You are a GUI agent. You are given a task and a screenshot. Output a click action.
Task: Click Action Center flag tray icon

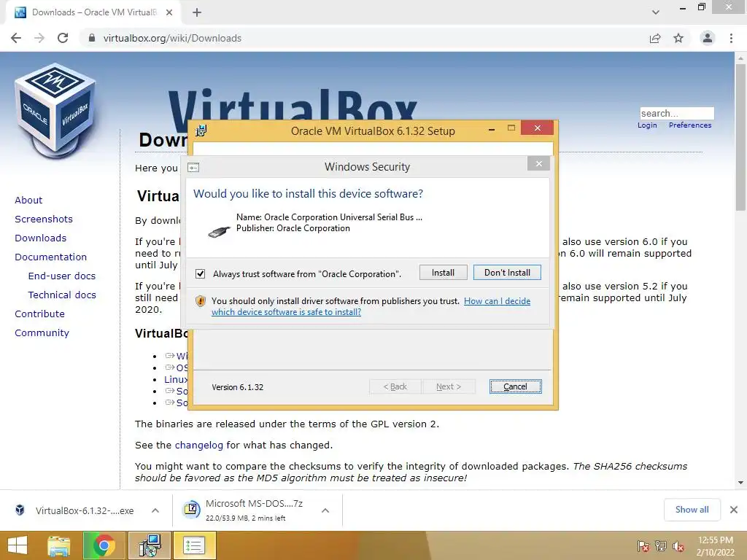pyautogui.click(x=643, y=545)
